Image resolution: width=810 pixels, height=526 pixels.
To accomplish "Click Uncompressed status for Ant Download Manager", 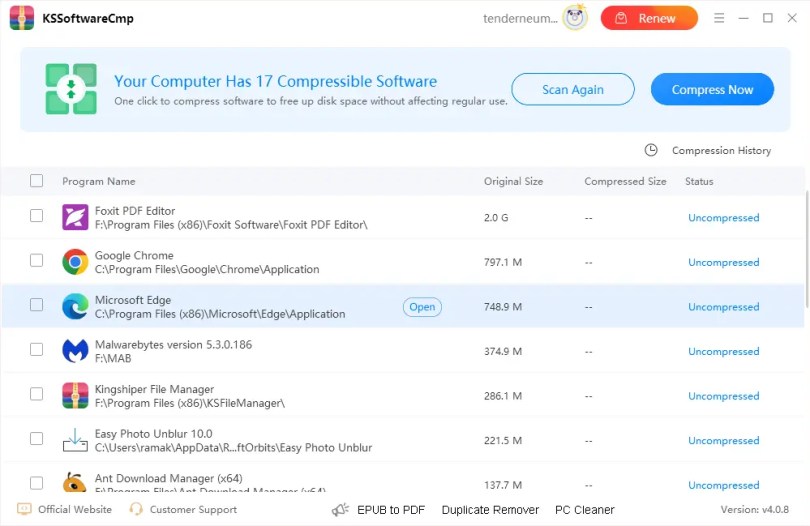I will click(x=723, y=485).
